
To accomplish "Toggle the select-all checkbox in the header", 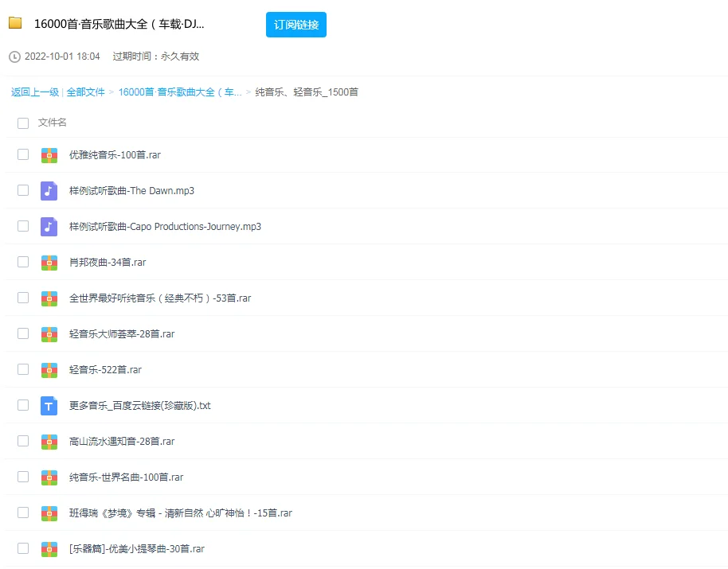I will (x=22, y=123).
